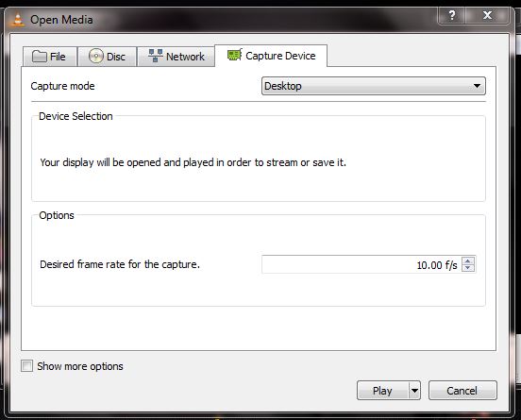
Task: Click the 'Your display will be opened' message
Action: (x=193, y=162)
